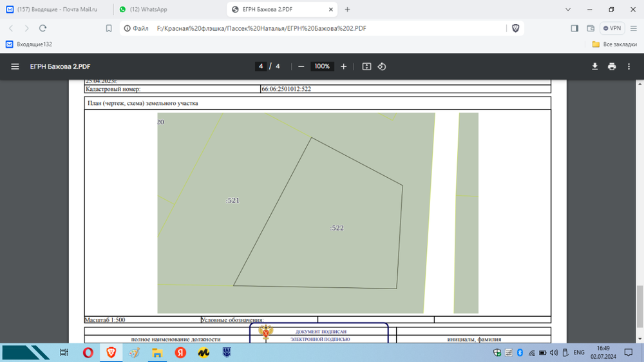
Task: Close the ЕГРН Бажова 2.PDF tab
Action: point(330,9)
